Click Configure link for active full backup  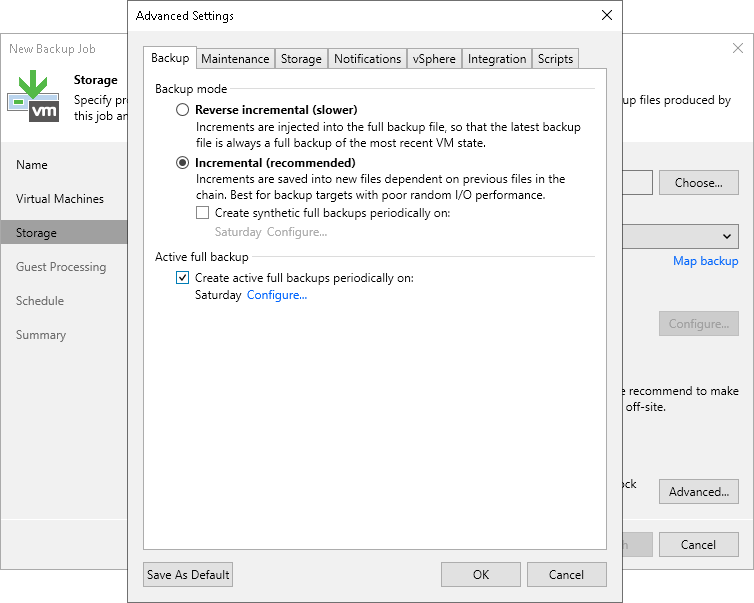click(x=277, y=295)
